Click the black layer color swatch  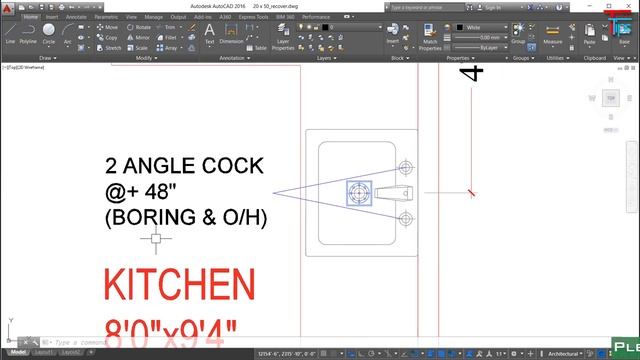point(325,27)
